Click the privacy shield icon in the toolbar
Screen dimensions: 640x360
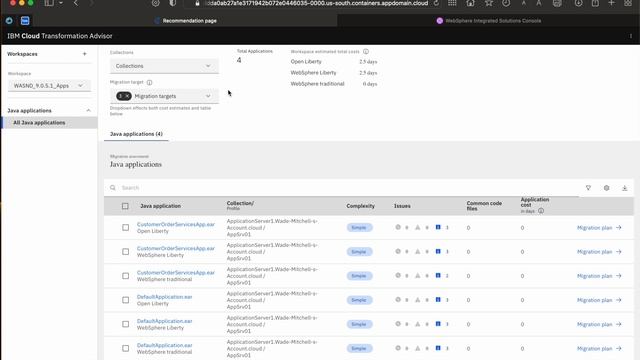point(173,3)
